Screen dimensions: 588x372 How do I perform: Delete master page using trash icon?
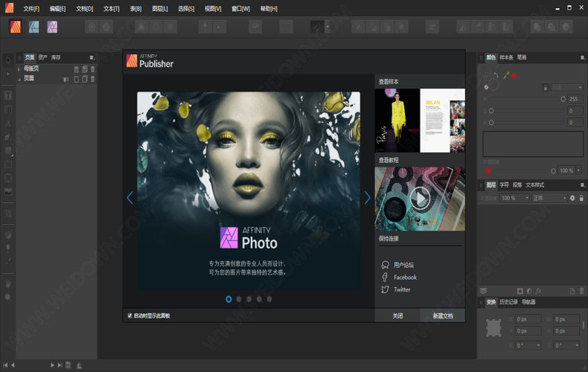93,69
